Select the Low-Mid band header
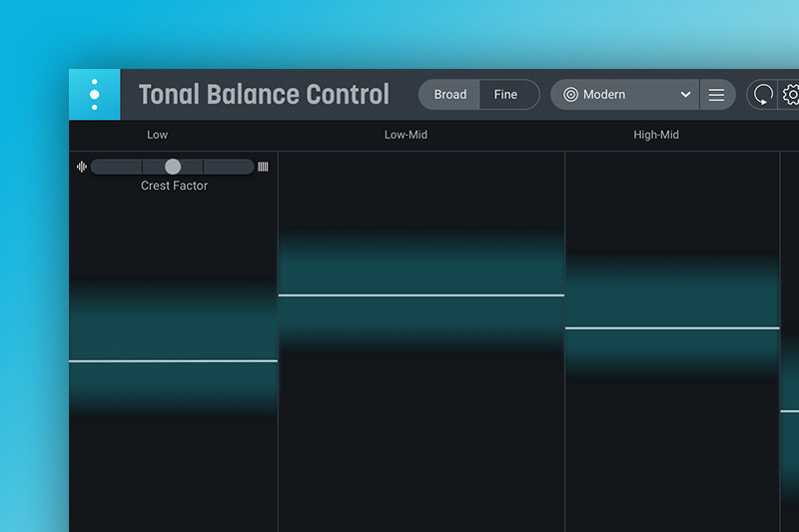Image resolution: width=799 pixels, height=532 pixels. pos(405,135)
